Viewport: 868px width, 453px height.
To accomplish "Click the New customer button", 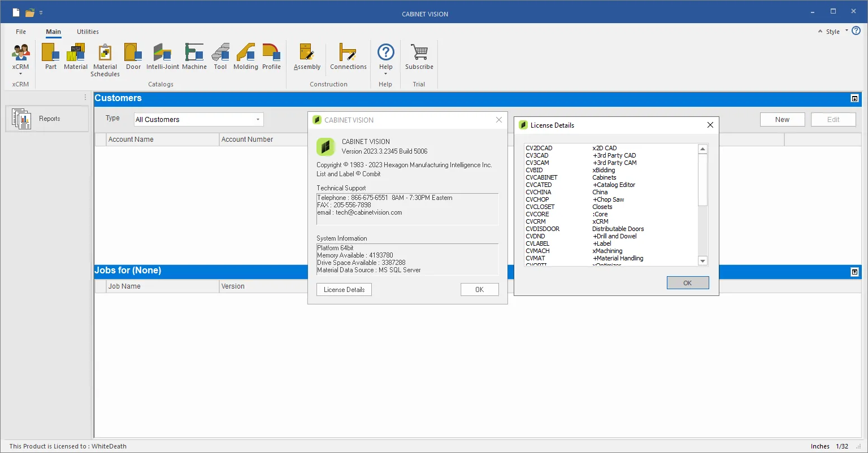I will (782, 120).
